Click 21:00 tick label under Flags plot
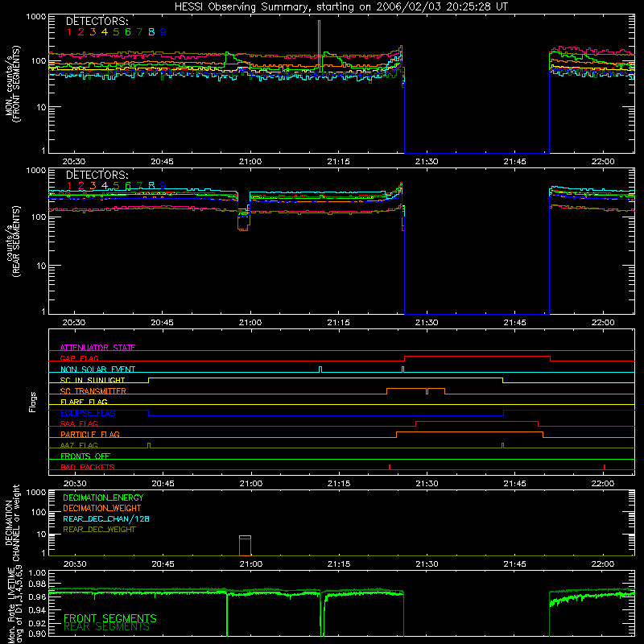The width and height of the screenshot is (644, 644). pyautogui.click(x=251, y=484)
